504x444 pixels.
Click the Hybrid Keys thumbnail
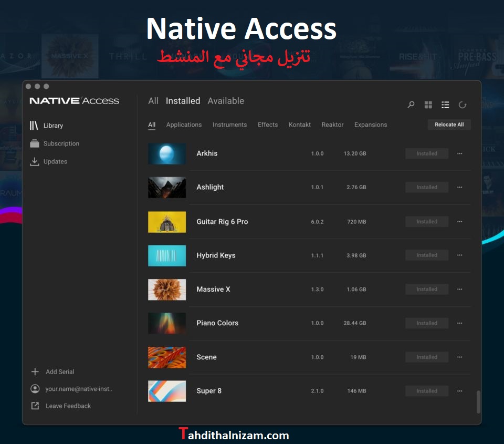point(167,255)
